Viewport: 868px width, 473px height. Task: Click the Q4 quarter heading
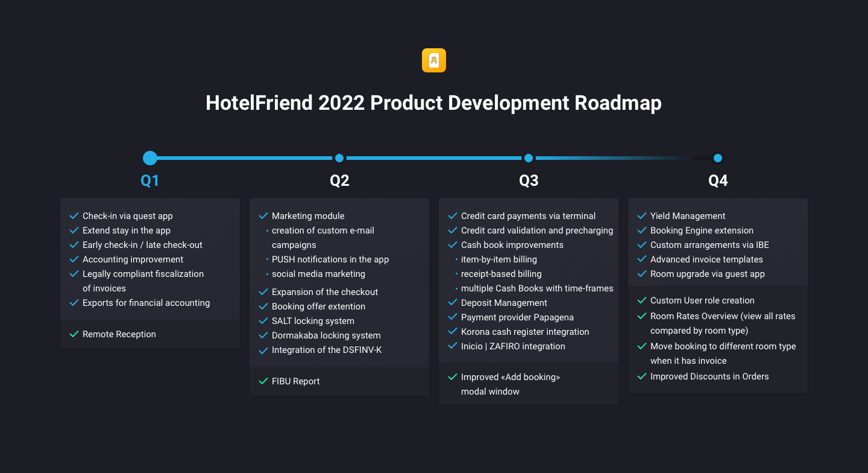718,180
